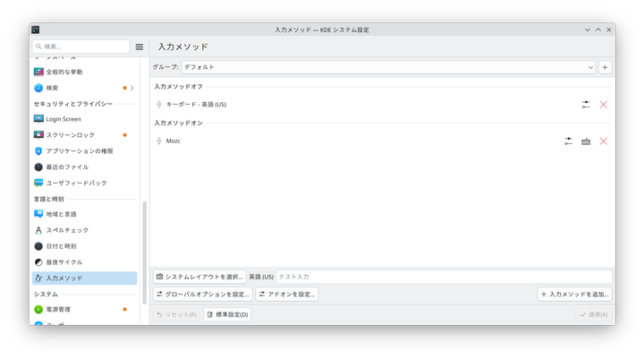Remove キーボード - 英語 (US) with red X
The width and height of the screenshot is (644, 359).
(x=604, y=105)
